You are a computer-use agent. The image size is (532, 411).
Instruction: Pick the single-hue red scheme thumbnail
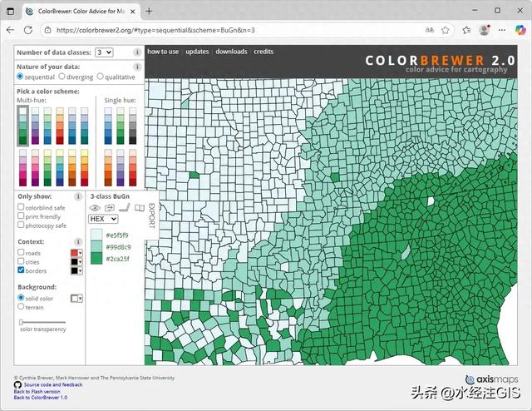pos(133,167)
